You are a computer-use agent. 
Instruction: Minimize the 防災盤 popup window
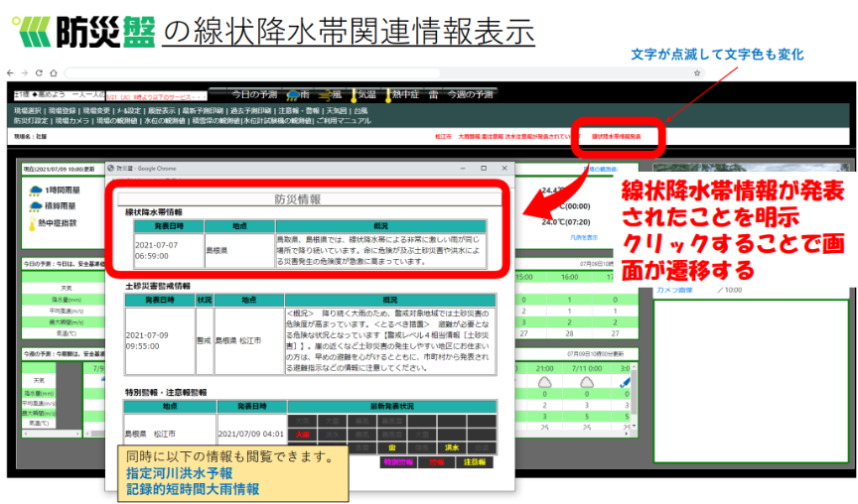(463, 169)
